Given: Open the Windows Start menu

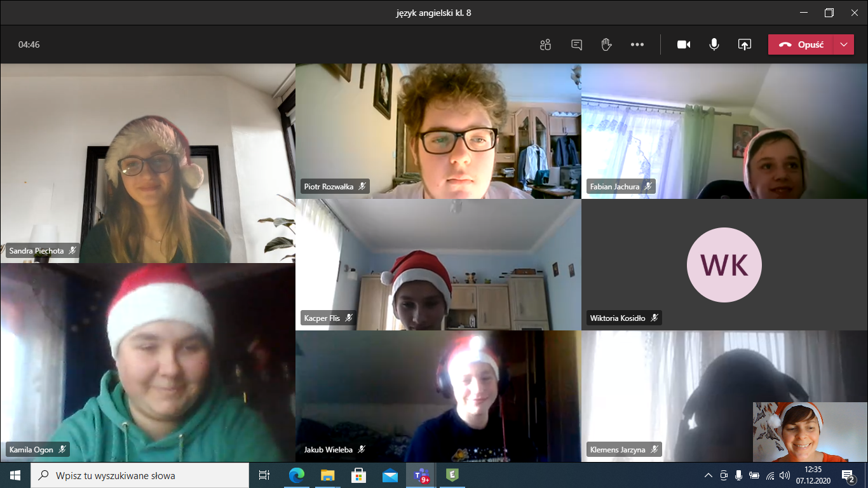Looking at the screenshot, I should coord(15,475).
